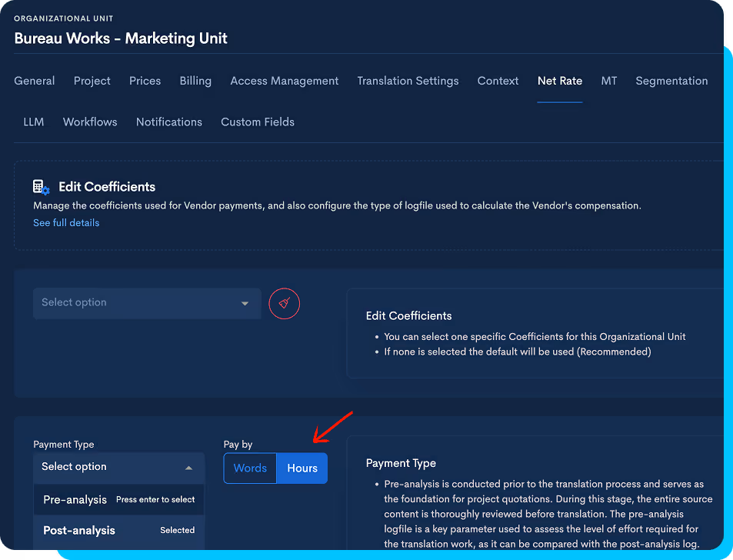Image resolution: width=733 pixels, height=560 pixels.
Task: Switch Pay by to Hours
Action: (302, 468)
